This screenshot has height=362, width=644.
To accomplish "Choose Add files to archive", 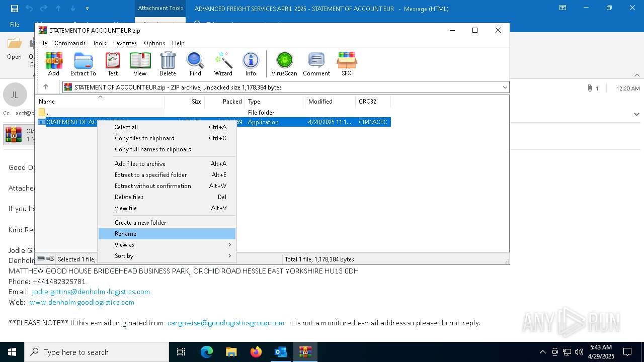I will (167, 164).
